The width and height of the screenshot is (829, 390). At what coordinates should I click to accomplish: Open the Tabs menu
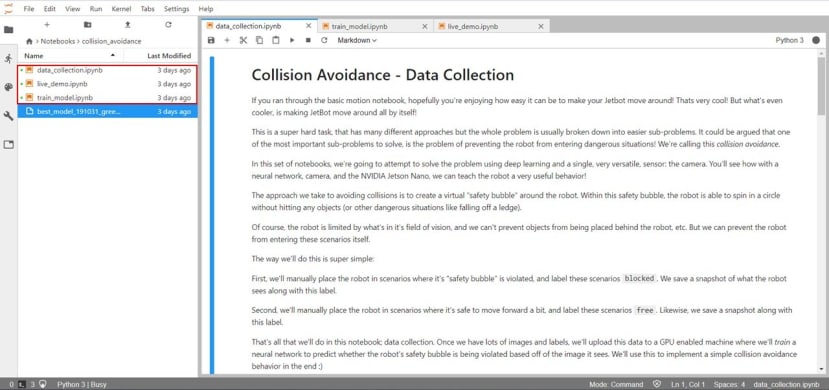148,9
